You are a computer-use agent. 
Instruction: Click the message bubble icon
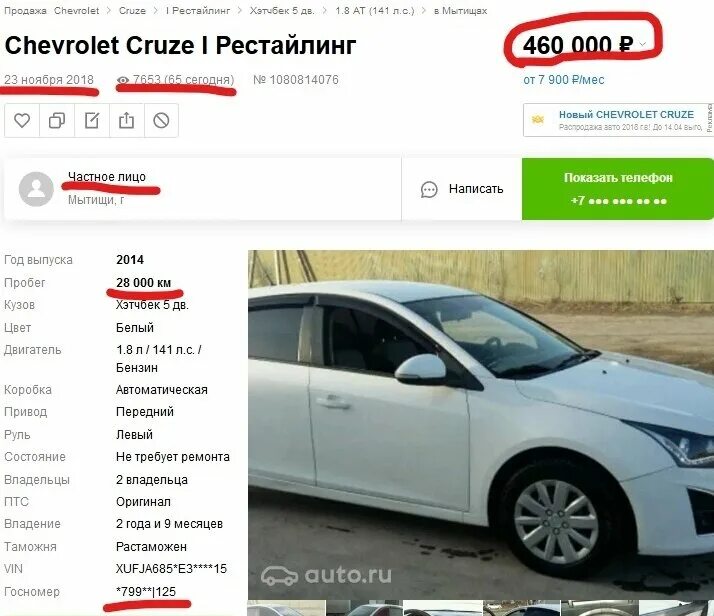429,189
